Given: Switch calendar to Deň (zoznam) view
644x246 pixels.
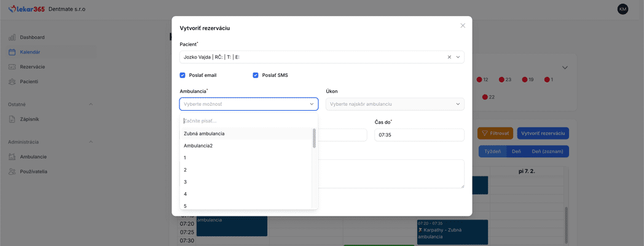Looking at the screenshot, I should pyautogui.click(x=547, y=151).
